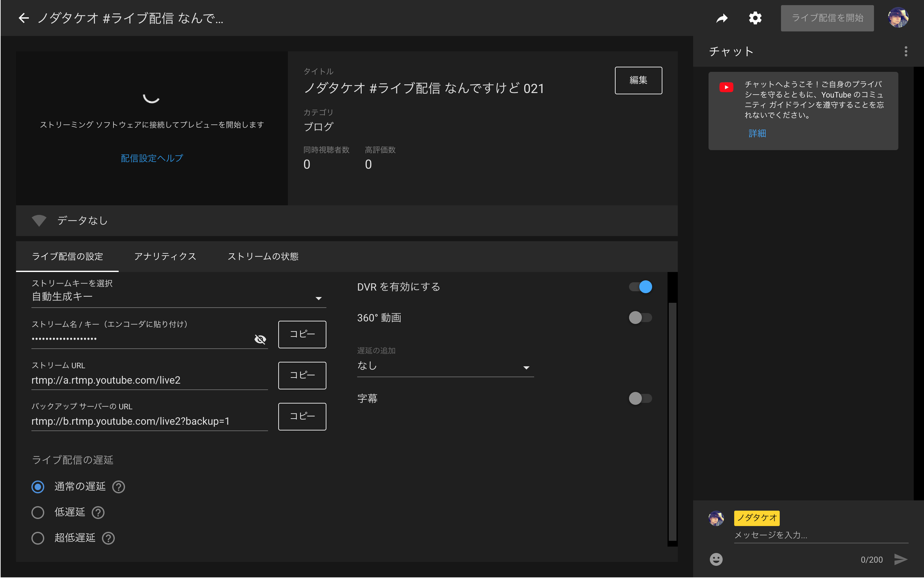Screen dimensions: 924x578
Task: Click the メッセージを入力 chat field
Action: [x=821, y=535]
